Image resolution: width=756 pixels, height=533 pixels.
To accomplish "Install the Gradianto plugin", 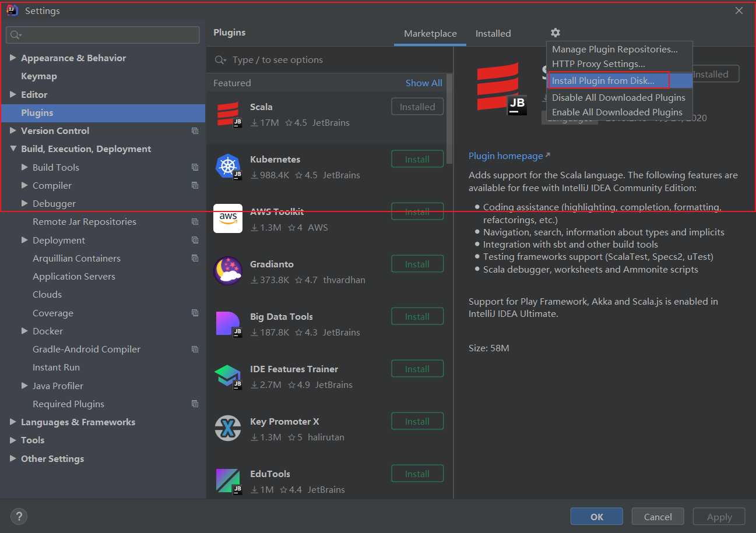I will coord(417,264).
